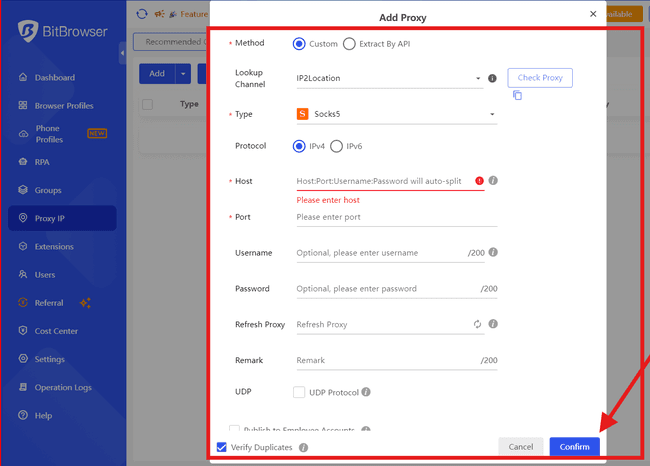Click the Referral sparkle icon

click(x=85, y=303)
